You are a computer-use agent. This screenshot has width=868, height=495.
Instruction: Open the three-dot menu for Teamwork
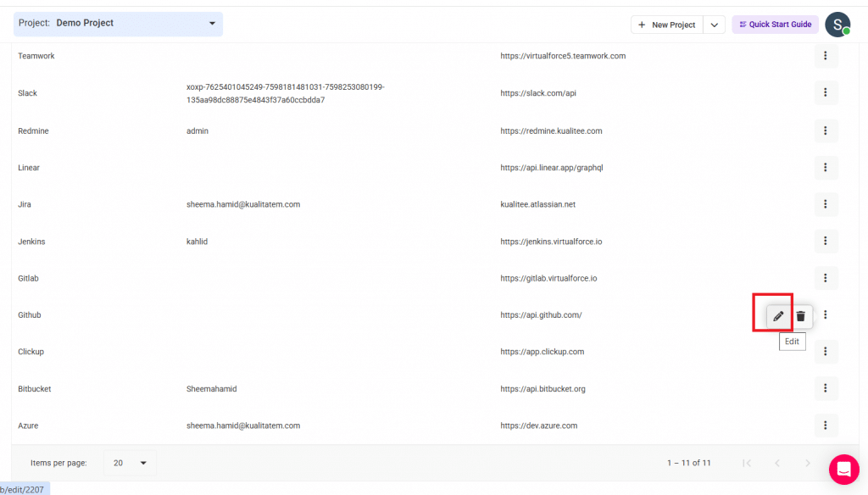[x=826, y=56]
